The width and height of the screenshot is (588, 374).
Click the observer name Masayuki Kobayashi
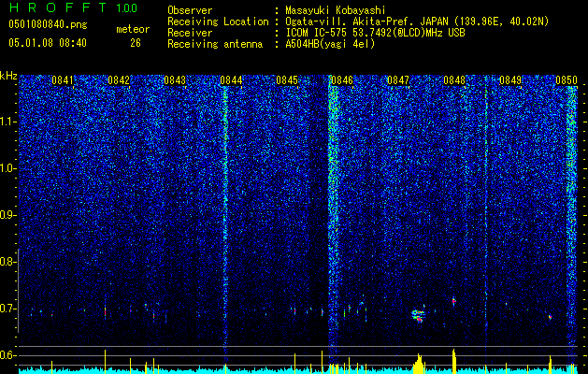(x=336, y=10)
